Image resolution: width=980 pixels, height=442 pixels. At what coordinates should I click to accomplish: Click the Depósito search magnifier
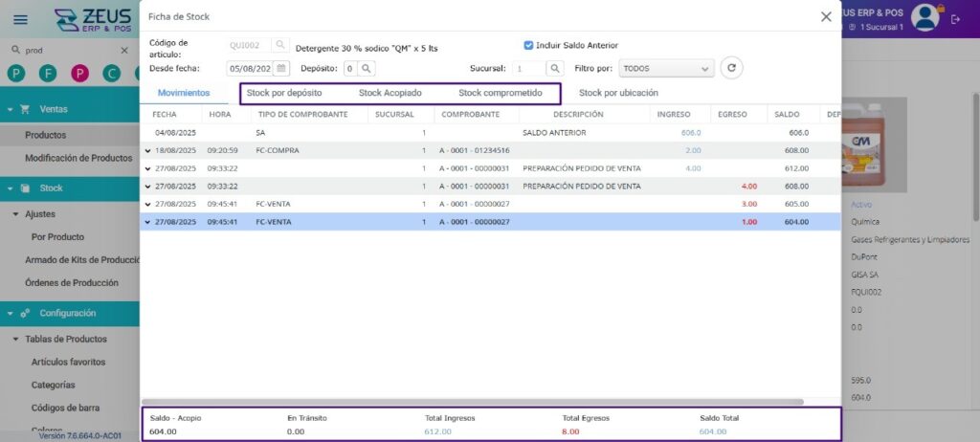[x=367, y=69]
